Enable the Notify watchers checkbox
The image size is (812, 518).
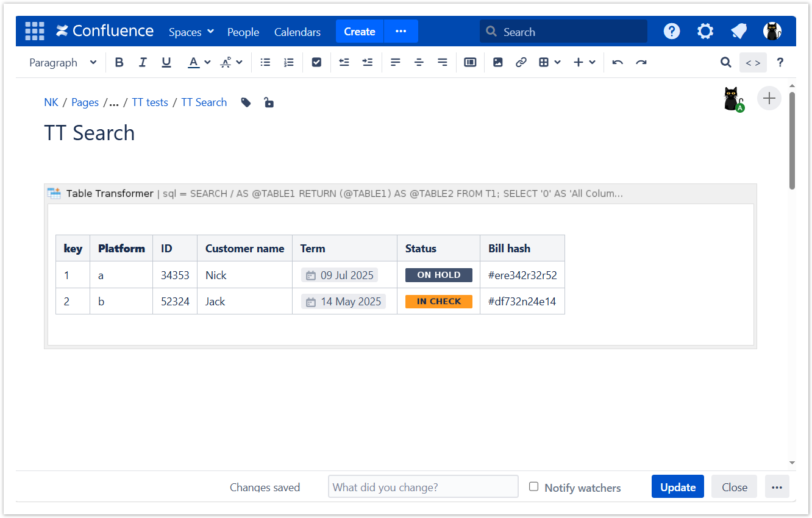[534, 486]
